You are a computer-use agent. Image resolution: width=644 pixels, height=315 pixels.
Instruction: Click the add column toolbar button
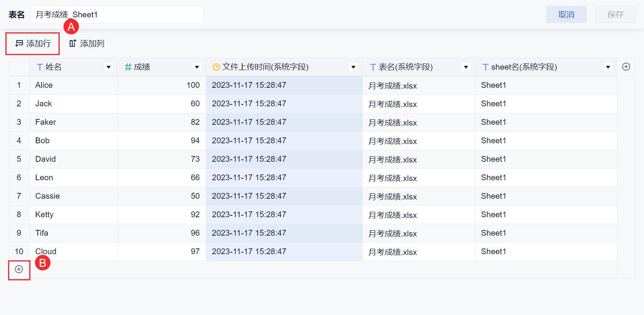pos(87,44)
